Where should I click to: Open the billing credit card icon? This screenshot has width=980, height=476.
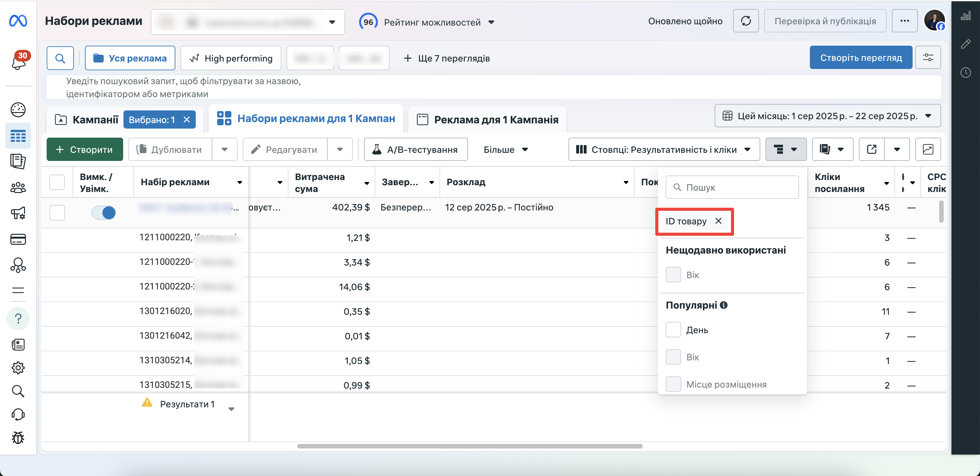(18, 239)
